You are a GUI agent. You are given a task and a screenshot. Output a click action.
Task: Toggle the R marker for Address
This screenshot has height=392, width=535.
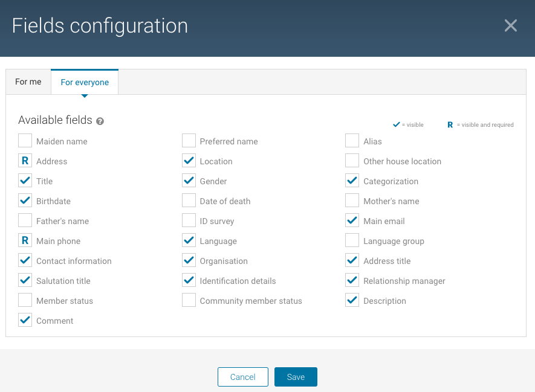25,161
